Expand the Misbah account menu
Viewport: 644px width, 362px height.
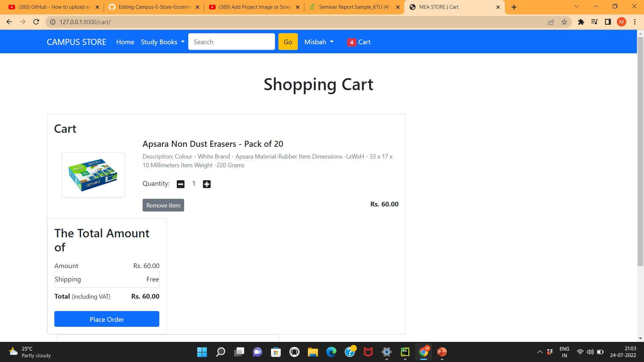(319, 42)
